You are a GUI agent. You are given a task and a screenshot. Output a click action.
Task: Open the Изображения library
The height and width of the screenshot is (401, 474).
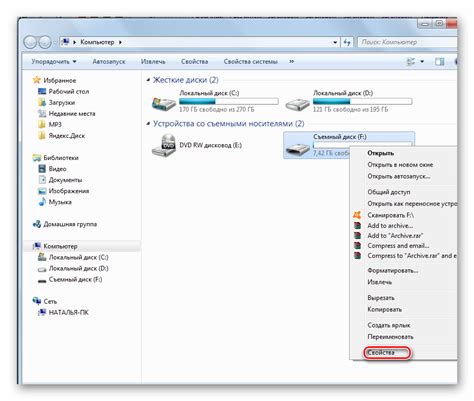tap(63, 191)
